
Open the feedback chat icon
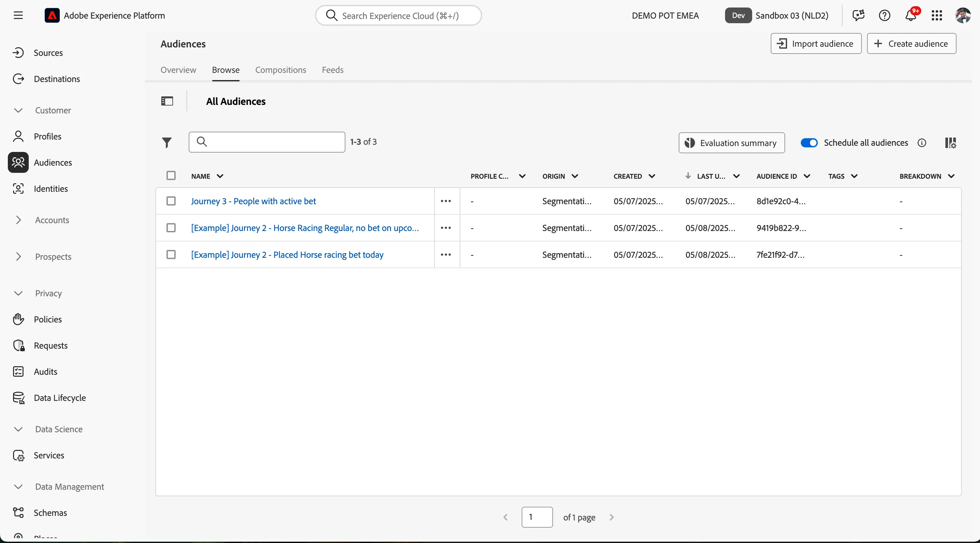858,15
